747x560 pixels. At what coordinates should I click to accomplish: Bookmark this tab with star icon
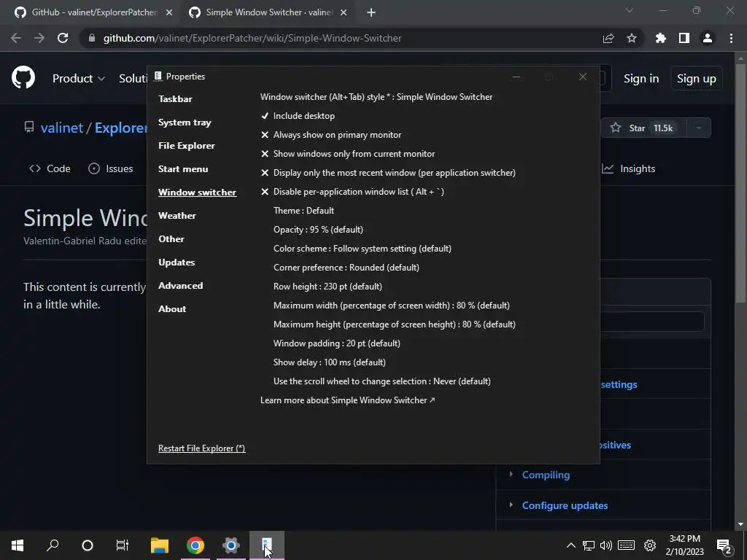pos(632,38)
